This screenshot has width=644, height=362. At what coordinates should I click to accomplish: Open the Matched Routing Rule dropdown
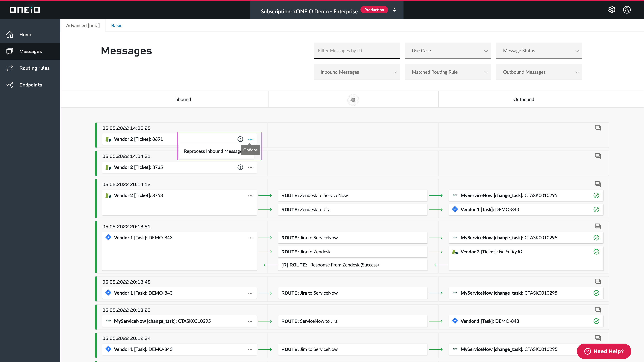tap(448, 72)
